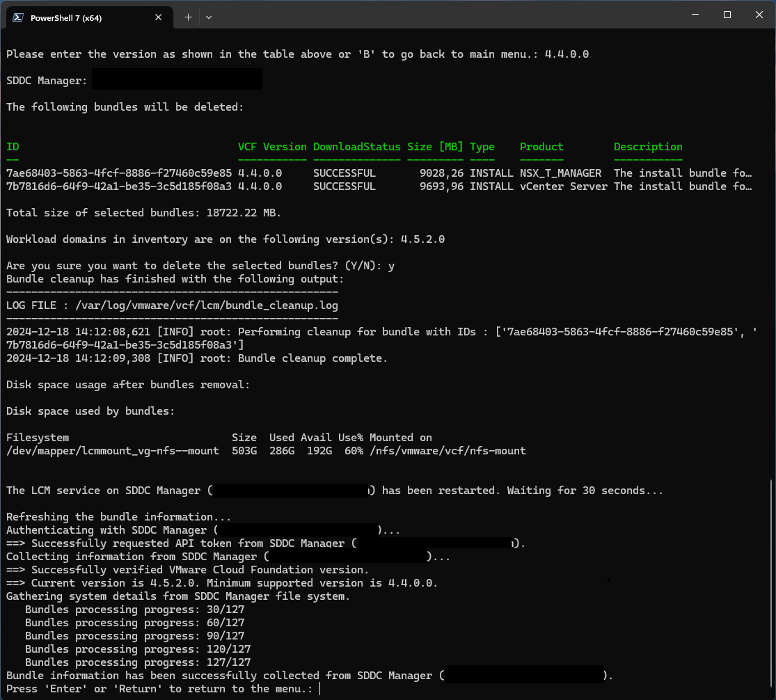Click the size value 9028,26
The width and height of the screenshot is (776, 700).
441,173
